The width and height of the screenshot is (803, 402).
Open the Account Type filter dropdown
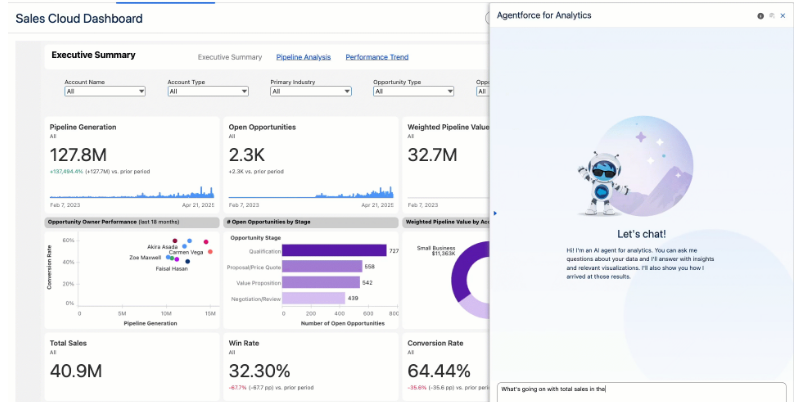click(x=207, y=91)
